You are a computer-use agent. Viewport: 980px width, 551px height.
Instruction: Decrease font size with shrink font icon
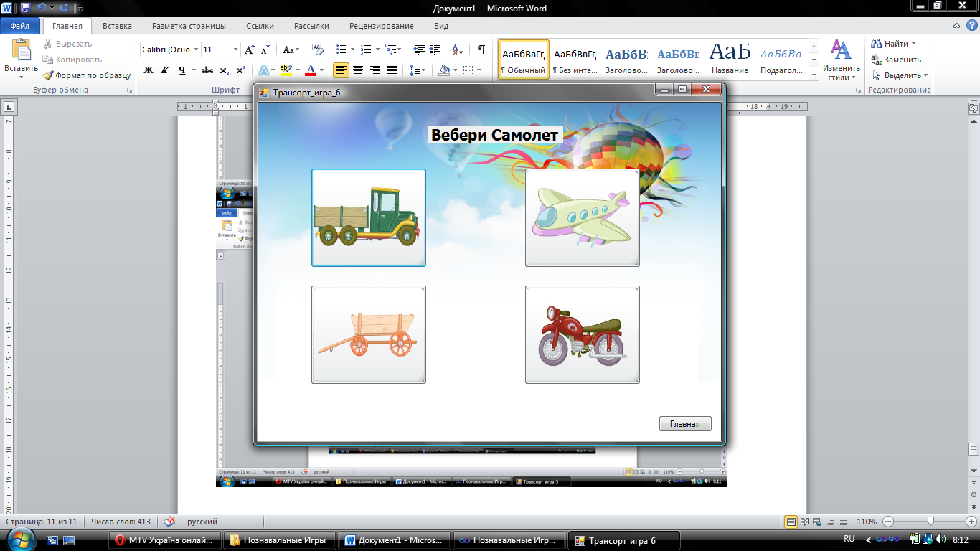point(265,50)
